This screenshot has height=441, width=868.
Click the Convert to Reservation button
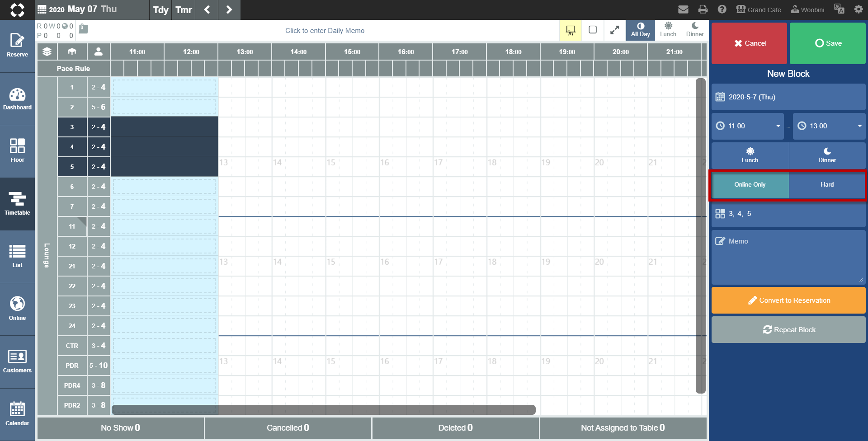[788, 300]
